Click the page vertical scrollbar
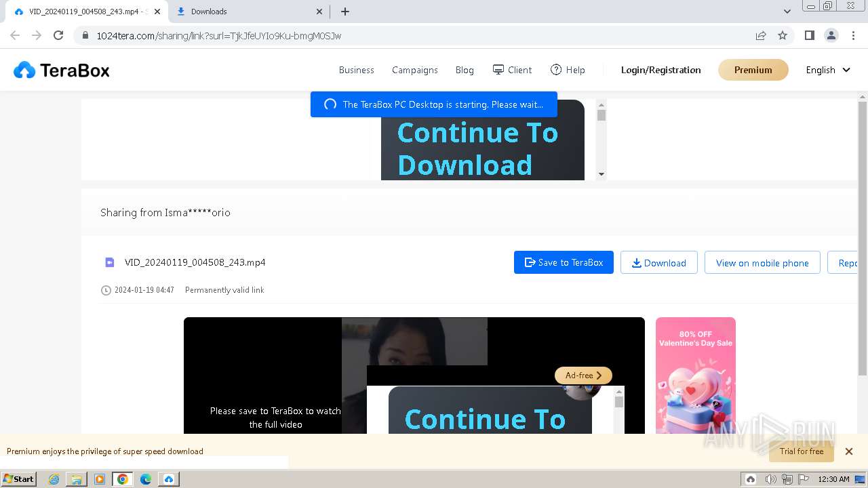868x488 pixels. 863,237
